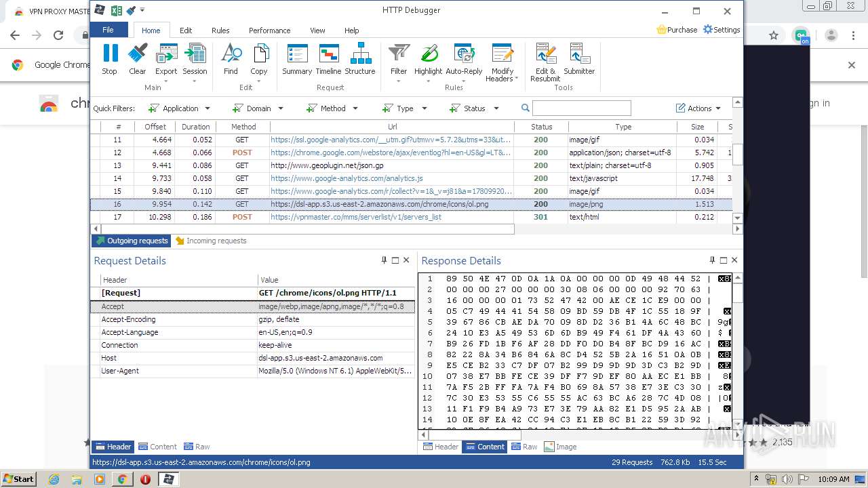Switch to the Help ribbon tab
The width and height of the screenshot is (868, 488).
pyautogui.click(x=351, y=30)
